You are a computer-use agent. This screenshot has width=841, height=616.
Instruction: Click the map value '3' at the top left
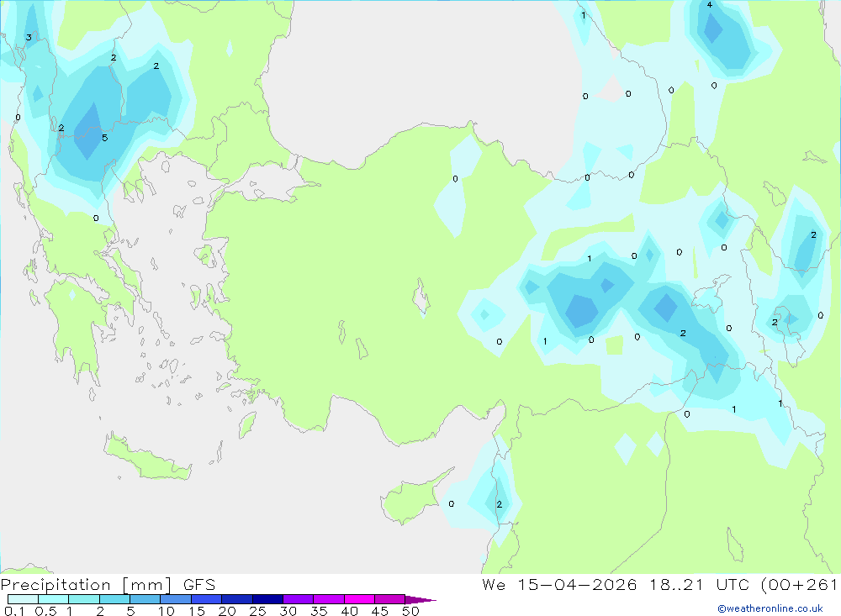click(29, 38)
